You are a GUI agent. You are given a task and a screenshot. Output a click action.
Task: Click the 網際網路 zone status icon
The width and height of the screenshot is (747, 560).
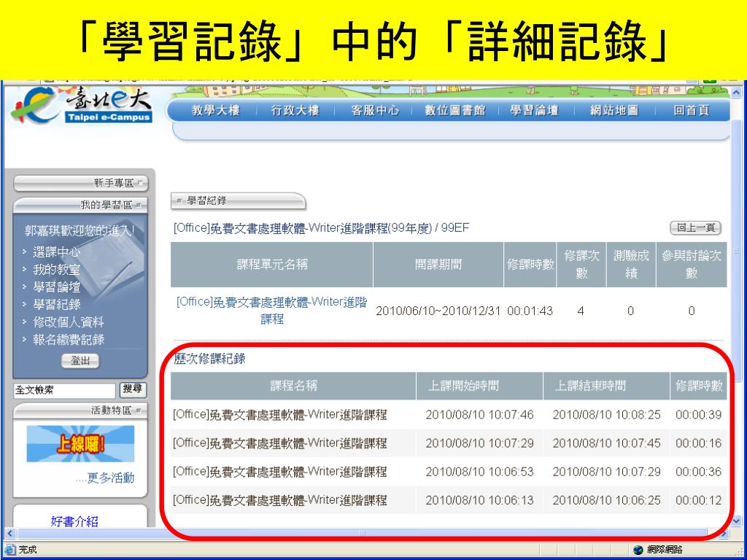(x=638, y=550)
